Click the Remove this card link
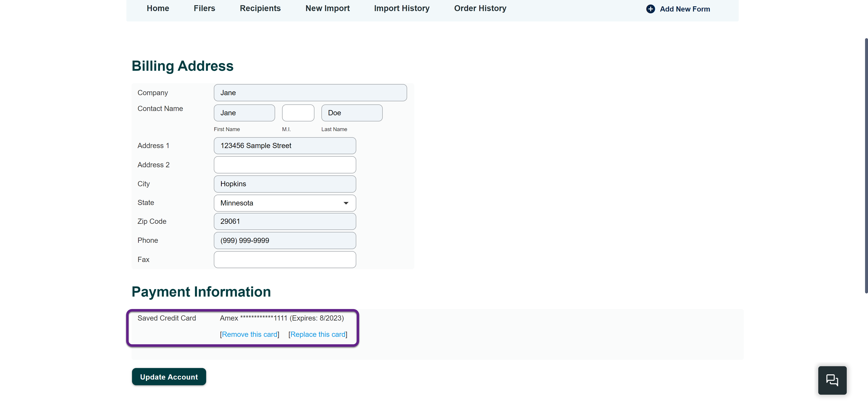The image size is (868, 413). pyautogui.click(x=250, y=334)
